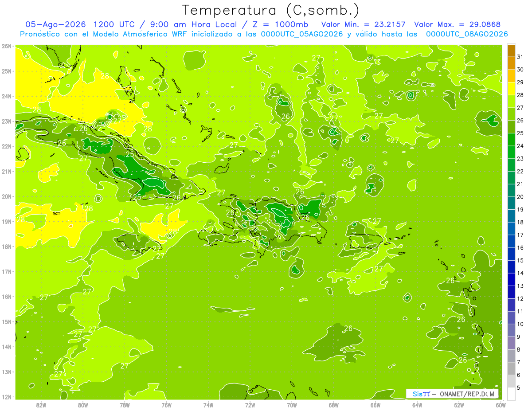Click the '14N' latitude axis label
The image size is (532, 411).
(7, 347)
